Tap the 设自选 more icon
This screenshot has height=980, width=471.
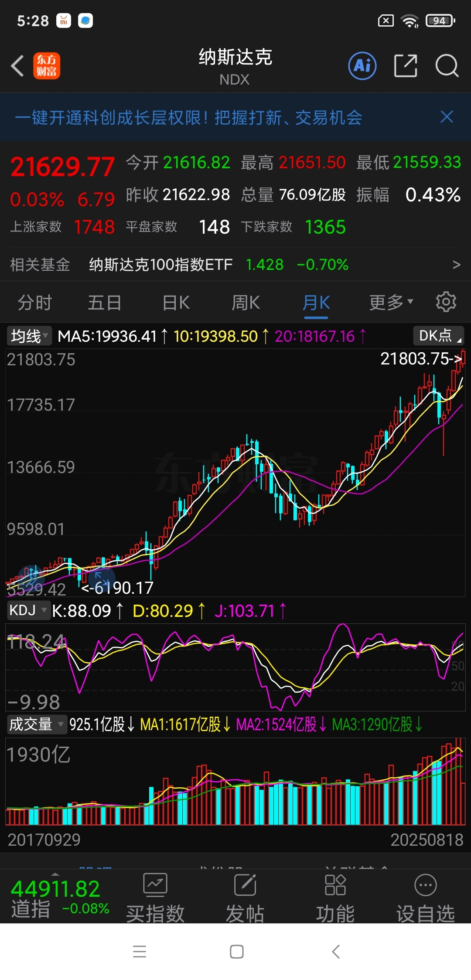pos(426,885)
